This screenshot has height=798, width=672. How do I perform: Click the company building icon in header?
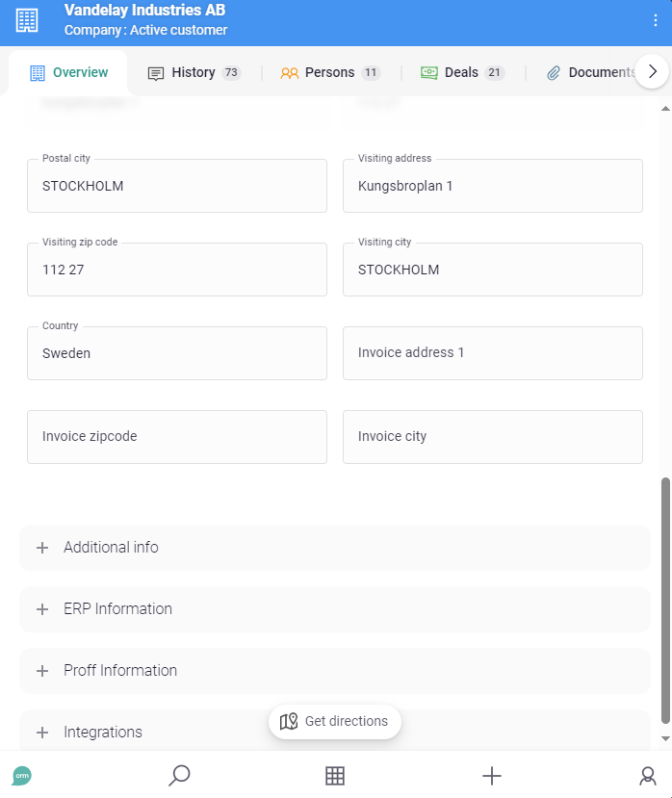pyautogui.click(x=28, y=20)
